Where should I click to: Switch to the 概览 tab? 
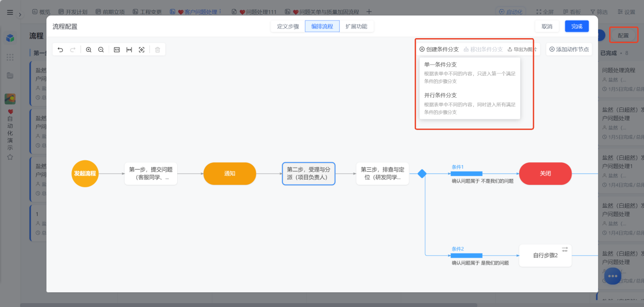(41, 12)
